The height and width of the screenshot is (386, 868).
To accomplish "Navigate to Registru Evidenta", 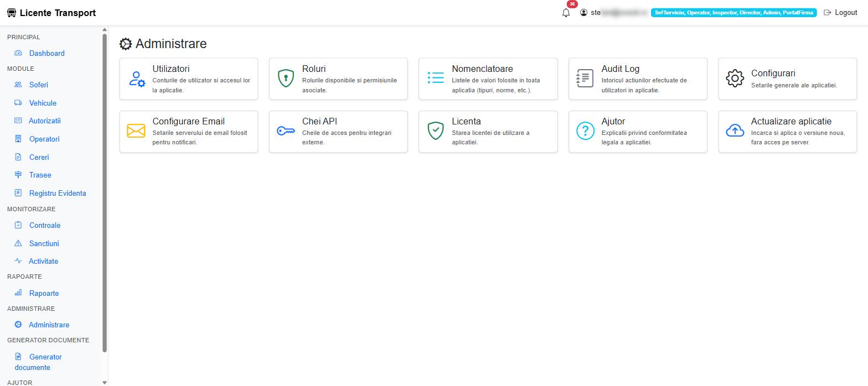I will (58, 193).
